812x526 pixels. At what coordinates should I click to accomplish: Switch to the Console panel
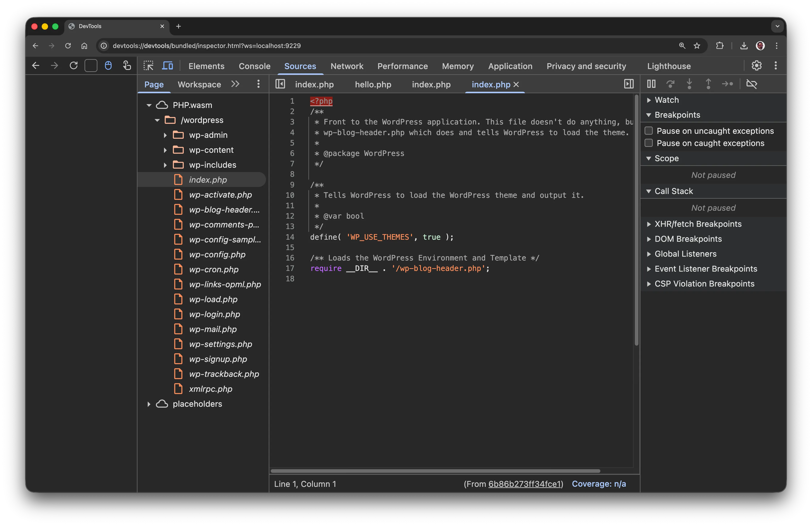coord(254,66)
